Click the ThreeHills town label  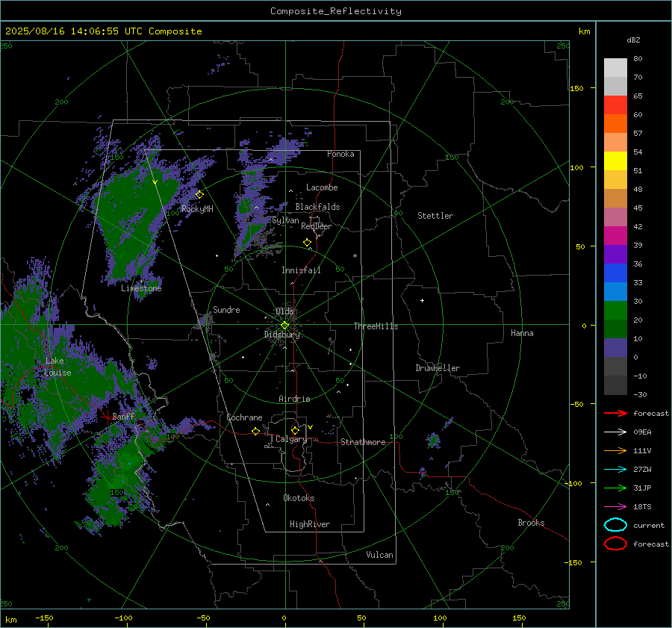[x=376, y=326]
